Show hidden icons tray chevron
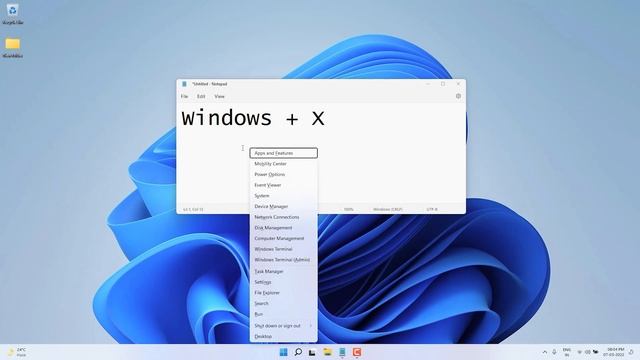The height and width of the screenshot is (360, 640). coord(544,352)
